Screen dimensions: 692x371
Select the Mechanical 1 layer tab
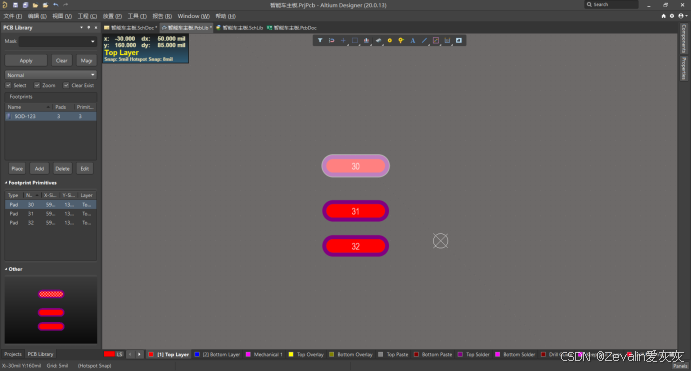[x=264, y=354]
